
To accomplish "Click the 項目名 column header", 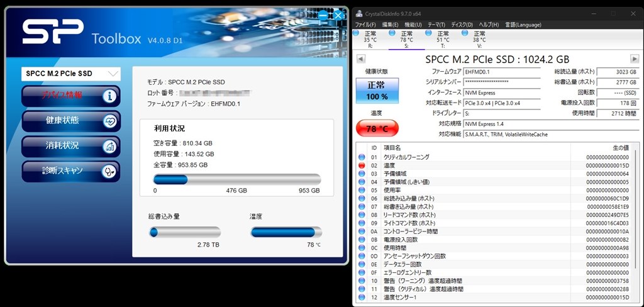I will pos(476,148).
